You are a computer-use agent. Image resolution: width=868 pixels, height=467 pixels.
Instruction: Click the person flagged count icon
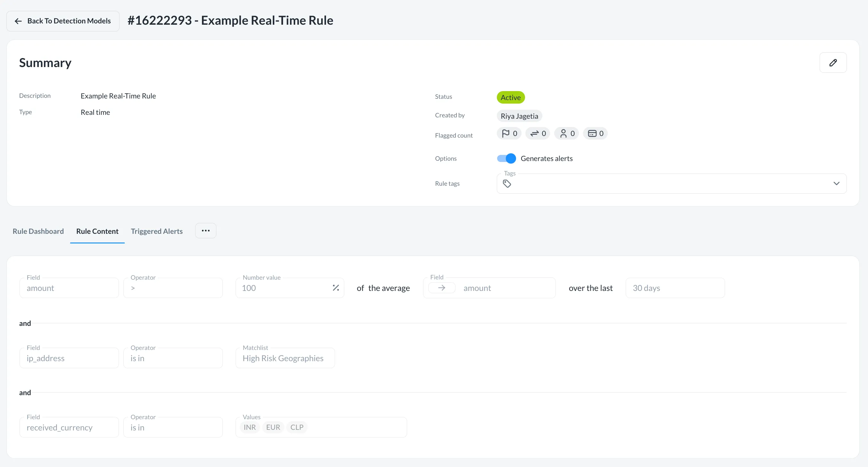[563, 133]
